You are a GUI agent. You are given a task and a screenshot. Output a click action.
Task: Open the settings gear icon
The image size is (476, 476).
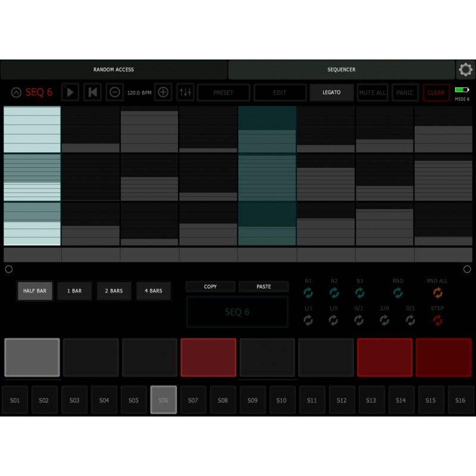pos(466,69)
